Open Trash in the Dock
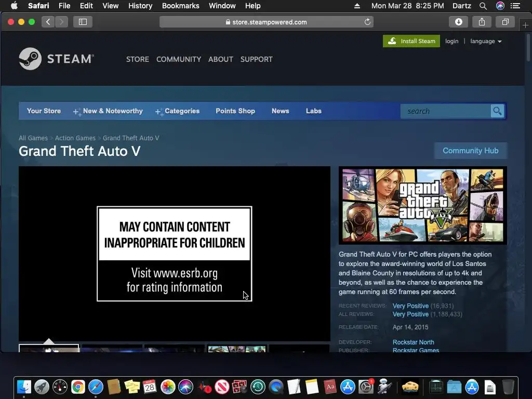This screenshot has width=532, height=399. click(x=508, y=387)
